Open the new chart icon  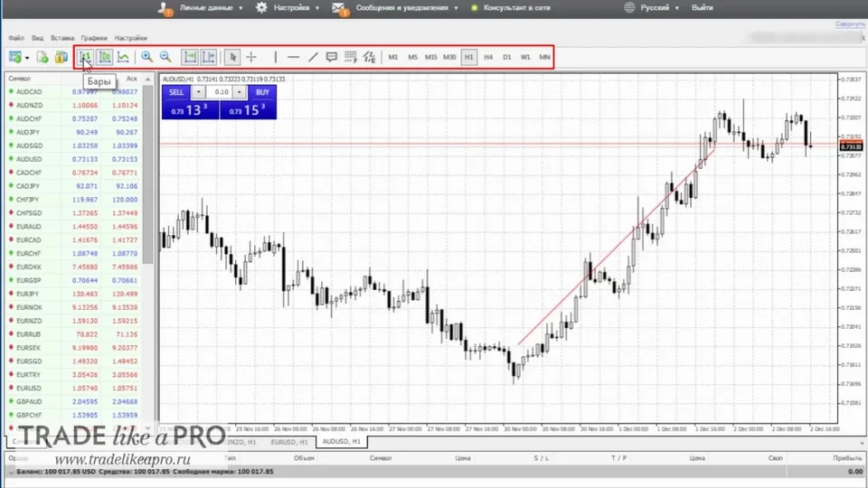click(x=15, y=57)
